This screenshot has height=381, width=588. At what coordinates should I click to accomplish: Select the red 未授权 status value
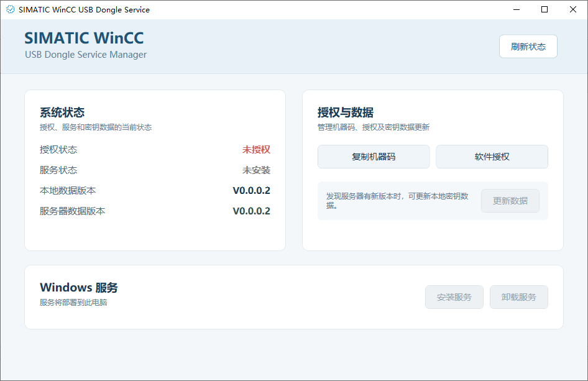(x=256, y=150)
